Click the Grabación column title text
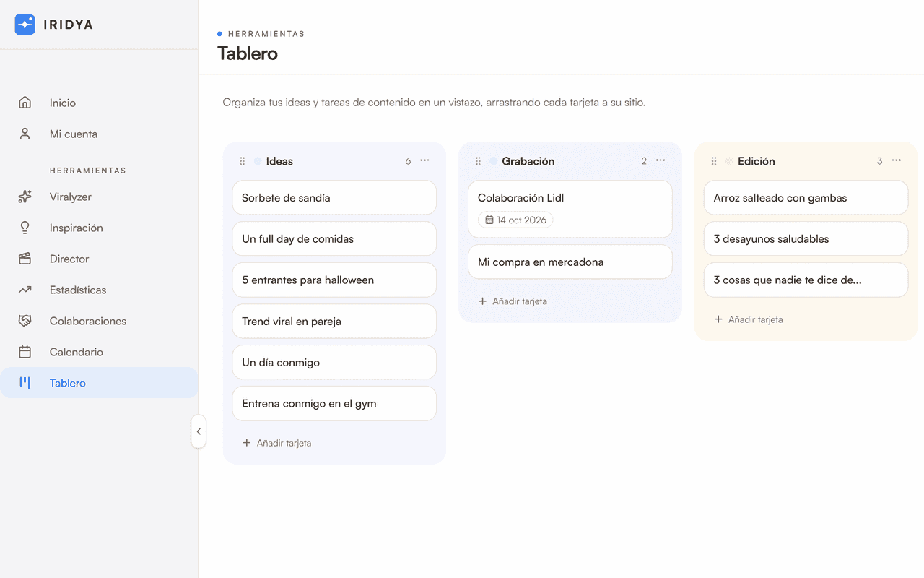Image resolution: width=924 pixels, height=578 pixels. [528, 161]
